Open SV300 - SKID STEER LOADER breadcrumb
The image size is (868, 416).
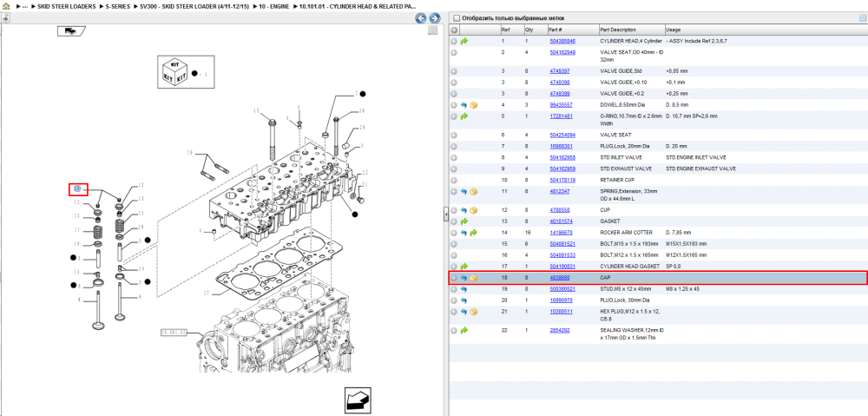click(x=194, y=6)
